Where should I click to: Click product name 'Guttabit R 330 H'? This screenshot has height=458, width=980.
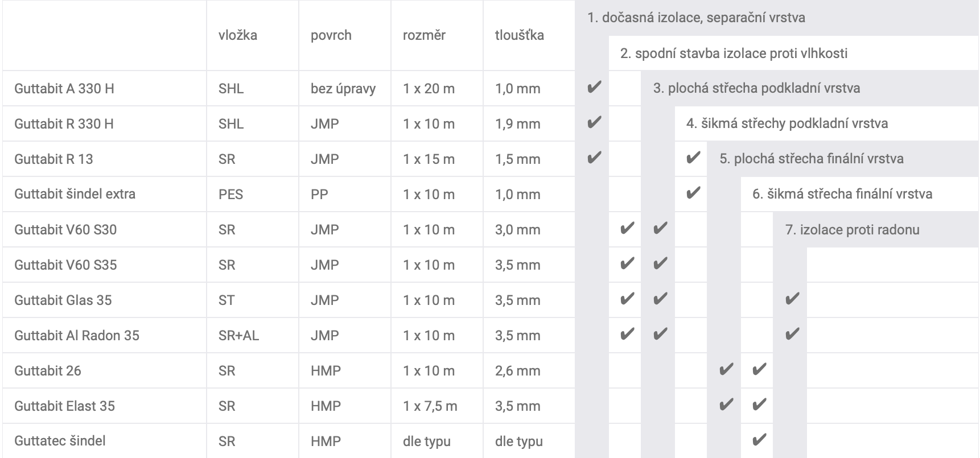(64, 124)
